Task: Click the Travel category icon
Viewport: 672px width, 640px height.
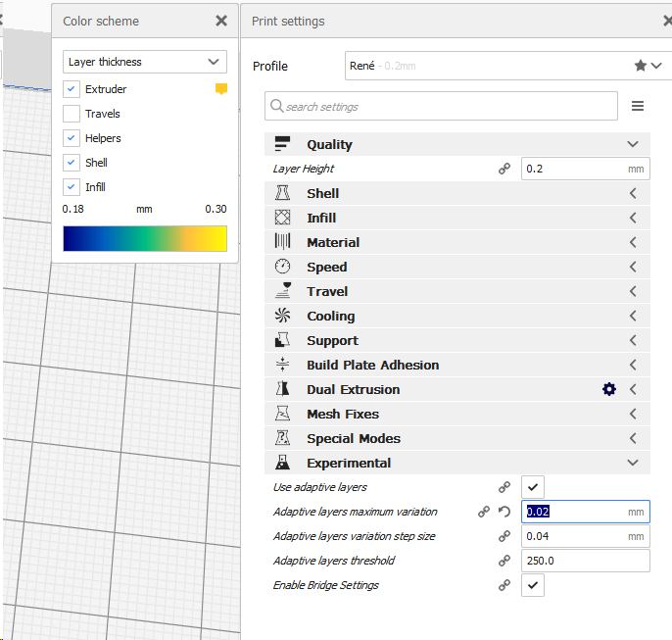Action: [282, 291]
